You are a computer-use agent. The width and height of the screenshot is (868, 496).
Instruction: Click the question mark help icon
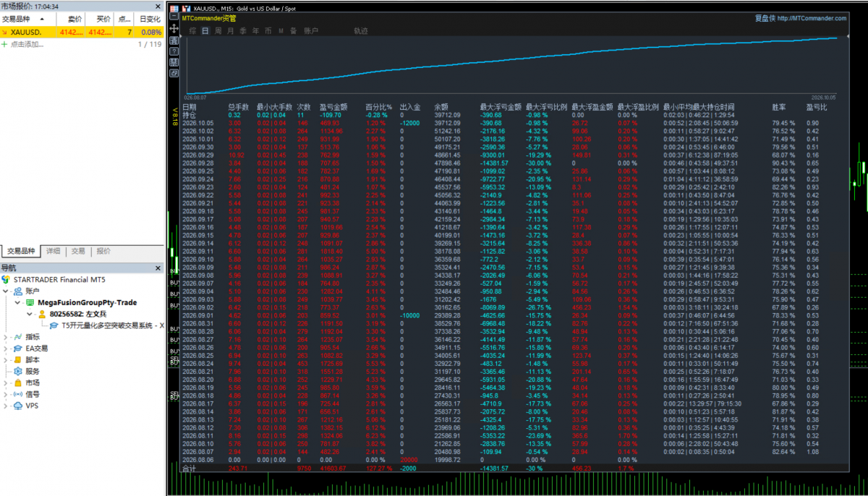174,51
